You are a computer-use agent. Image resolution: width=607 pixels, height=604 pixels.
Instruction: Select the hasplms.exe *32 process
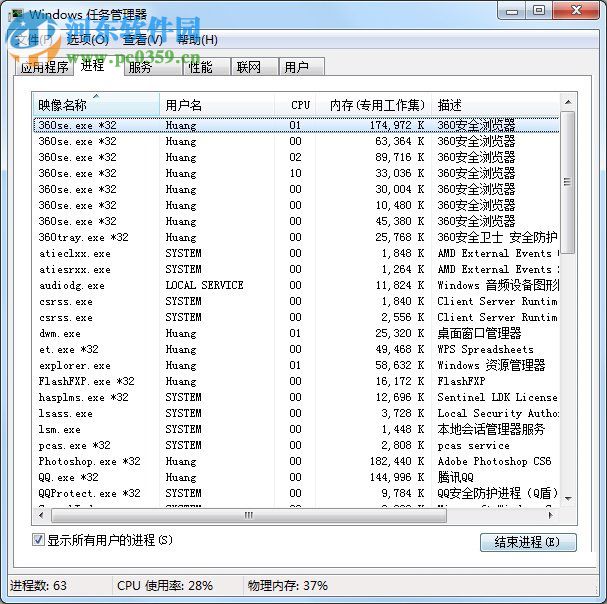coord(296,397)
